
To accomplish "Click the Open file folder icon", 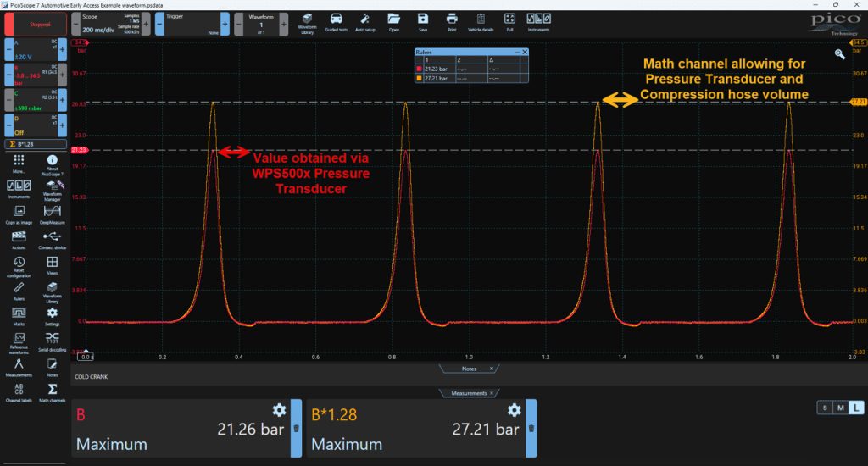I will coord(393,22).
